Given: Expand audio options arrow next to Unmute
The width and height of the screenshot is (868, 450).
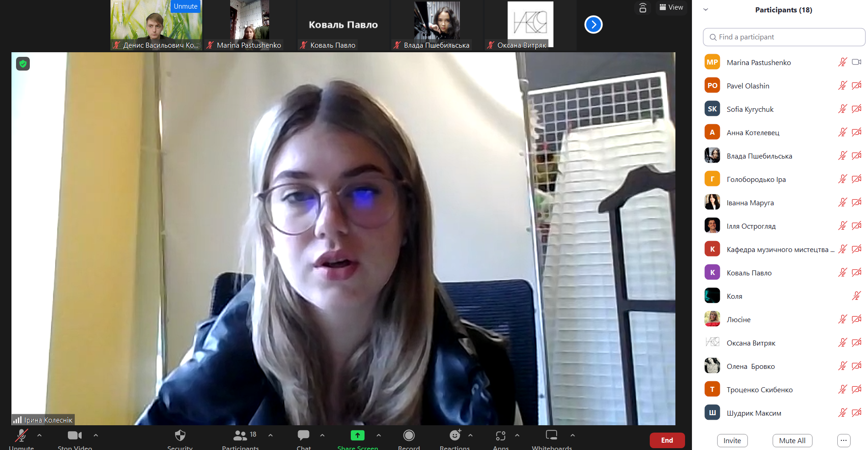Looking at the screenshot, I should (x=39, y=435).
